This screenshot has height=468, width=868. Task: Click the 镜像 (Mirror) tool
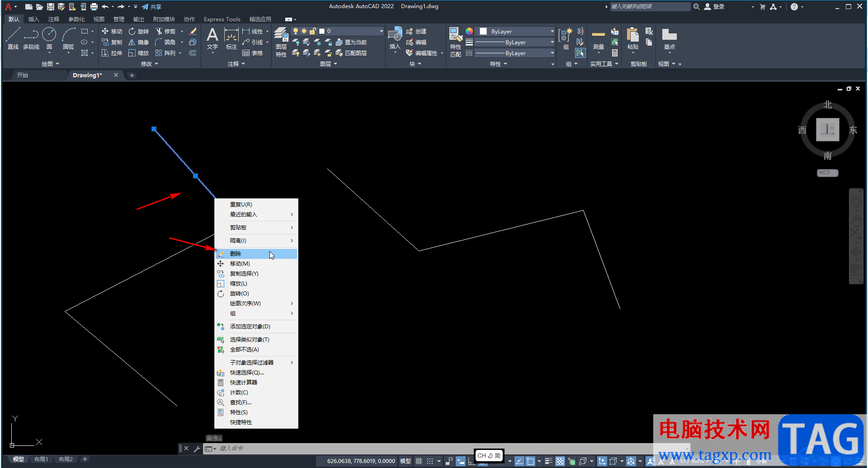click(139, 42)
